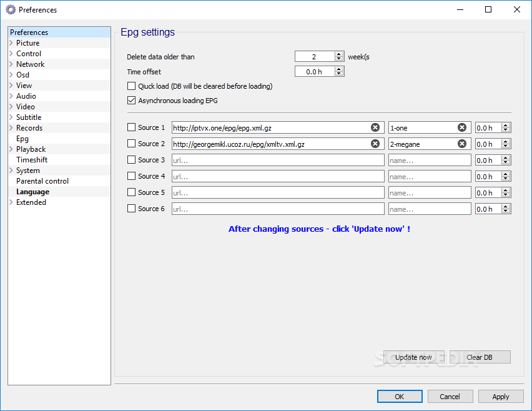Expand the Osd tree node

click(11, 75)
